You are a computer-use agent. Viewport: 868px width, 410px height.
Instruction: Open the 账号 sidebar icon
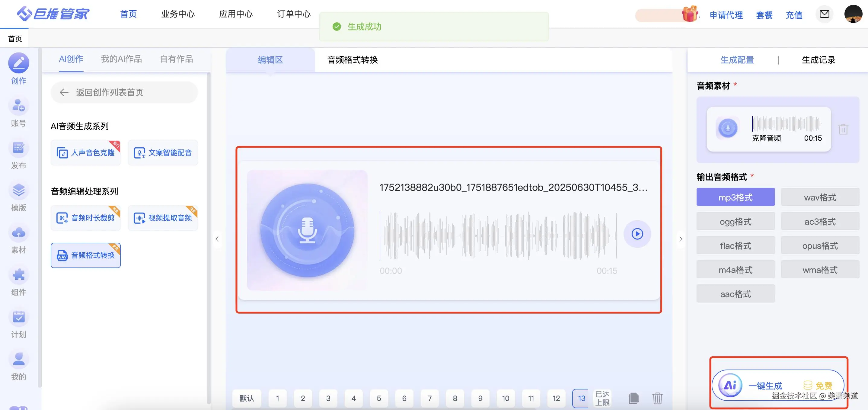point(18,106)
